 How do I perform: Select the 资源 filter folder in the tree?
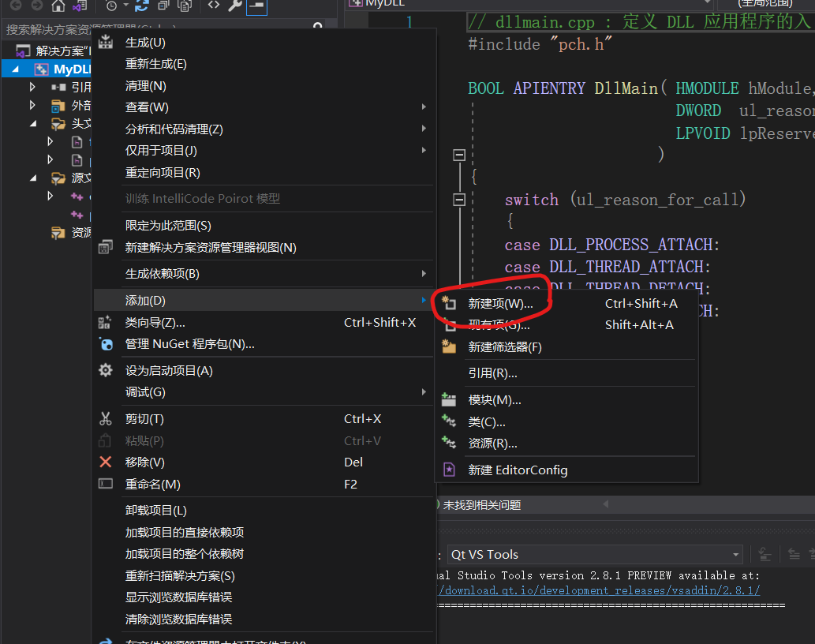pos(71,232)
